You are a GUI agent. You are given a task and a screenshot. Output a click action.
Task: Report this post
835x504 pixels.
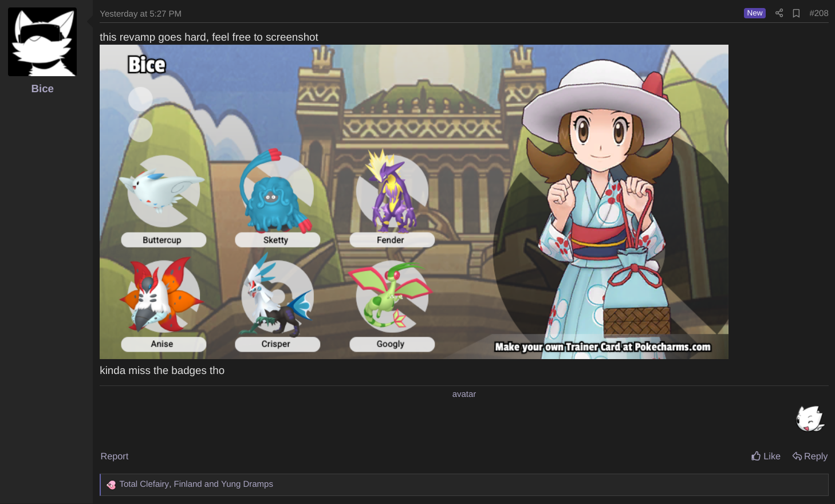click(x=115, y=456)
